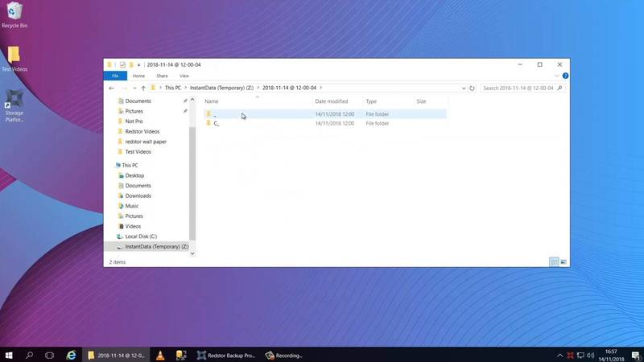Open Task View
The width and height of the screenshot is (644, 362).
tap(49, 356)
